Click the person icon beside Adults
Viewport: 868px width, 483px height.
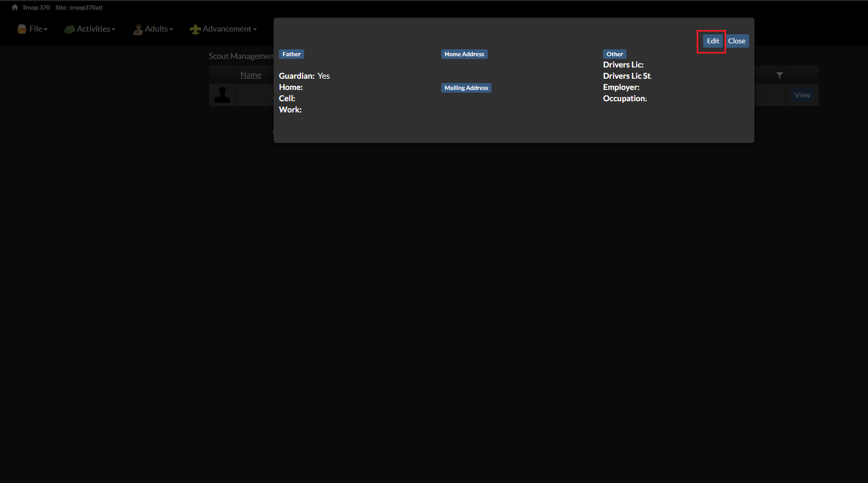[138, 28]
